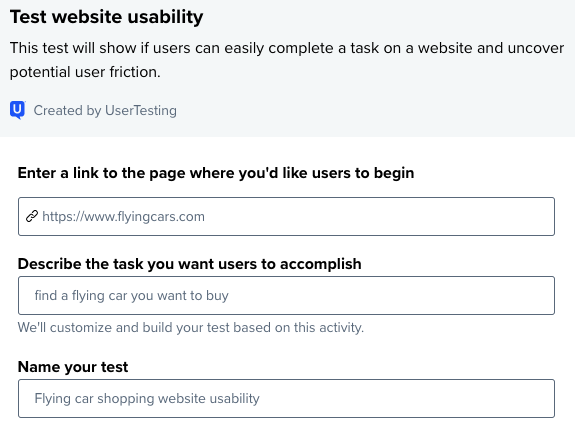Click the 'Test website usability' heading
Viewport: 575px width, 423px height.
pos(106,17)
